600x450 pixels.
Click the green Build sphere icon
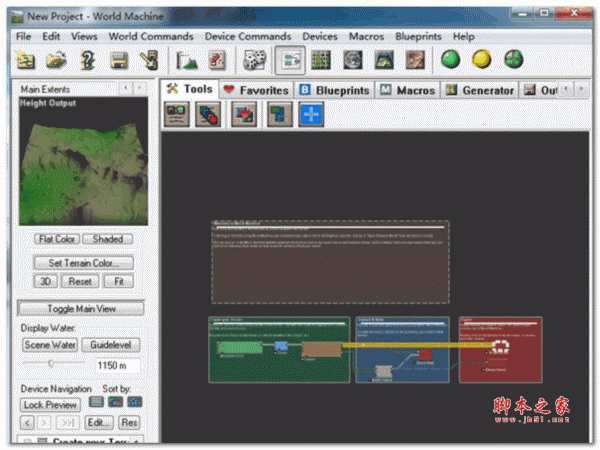450,59
